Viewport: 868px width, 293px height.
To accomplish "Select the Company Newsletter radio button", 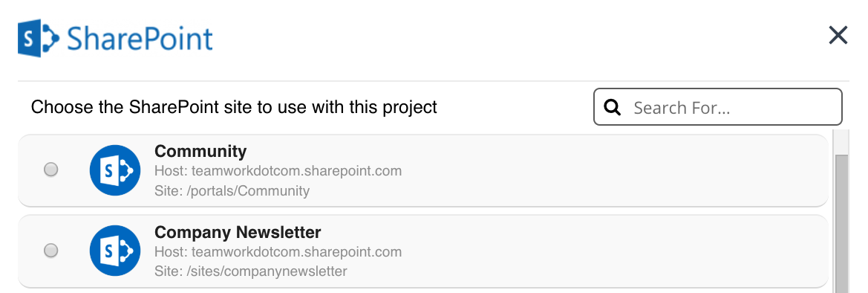I will [51, 251].
